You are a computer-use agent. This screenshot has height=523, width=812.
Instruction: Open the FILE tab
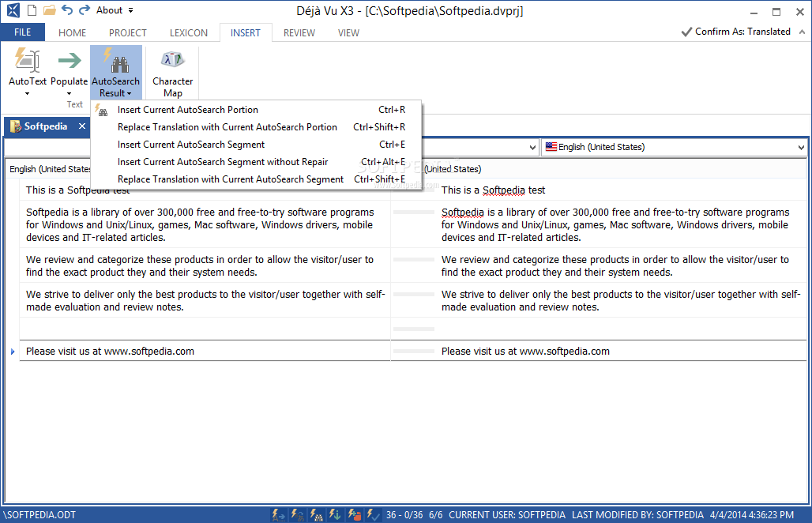[22, 32]
